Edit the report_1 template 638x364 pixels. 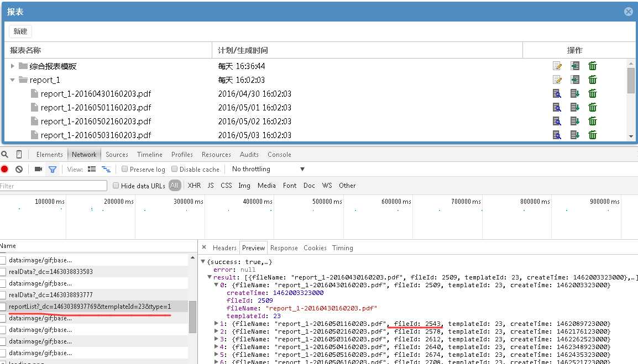(557, 80)
